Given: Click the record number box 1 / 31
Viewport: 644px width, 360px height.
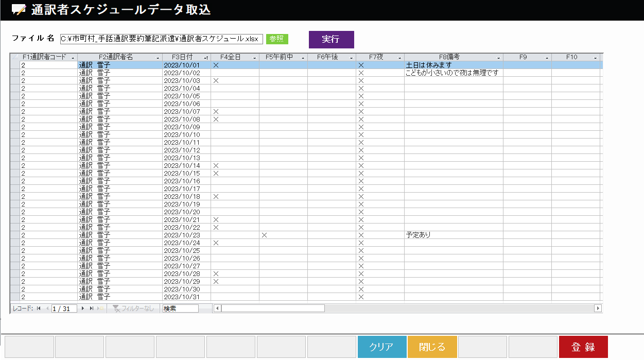Looking at the screenshot, I should click(x=64, y=308).
